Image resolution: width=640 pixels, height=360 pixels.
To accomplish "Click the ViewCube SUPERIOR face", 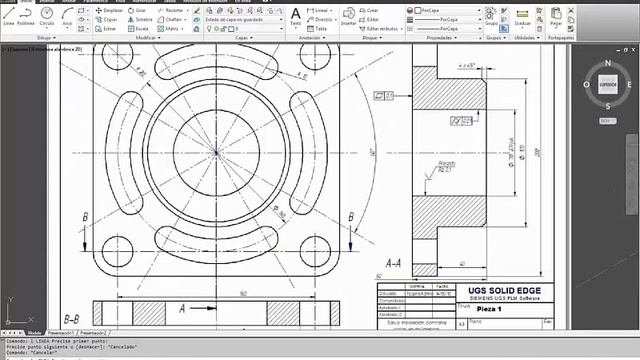I will pos(608,84).
